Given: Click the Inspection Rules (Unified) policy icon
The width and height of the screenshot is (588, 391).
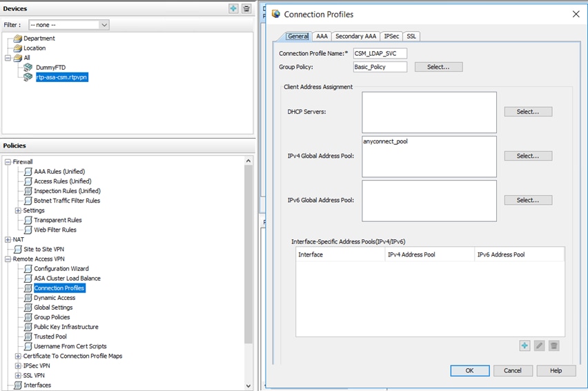Looking at the screenshot, I should (28, 191).
